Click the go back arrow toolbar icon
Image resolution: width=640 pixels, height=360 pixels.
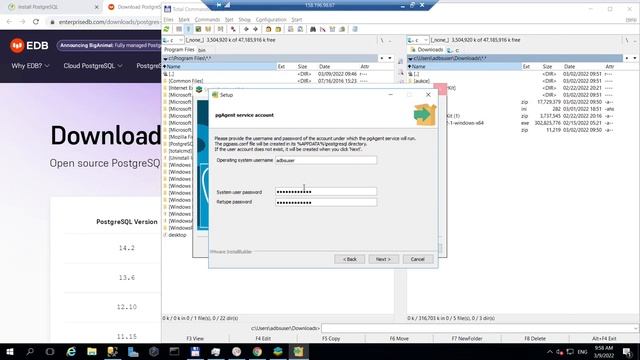pyautogui.click(x=246, y=29)
